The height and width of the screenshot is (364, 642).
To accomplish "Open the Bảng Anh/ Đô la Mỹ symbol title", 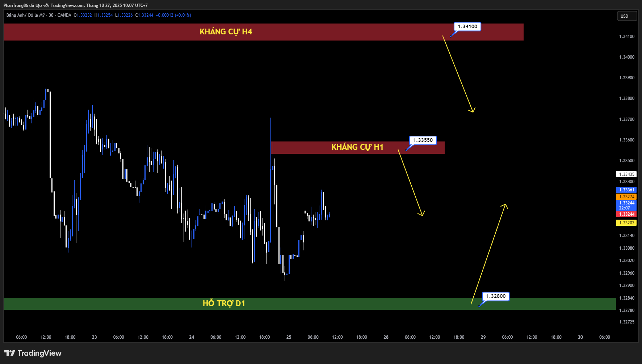I will coord(25,15).
